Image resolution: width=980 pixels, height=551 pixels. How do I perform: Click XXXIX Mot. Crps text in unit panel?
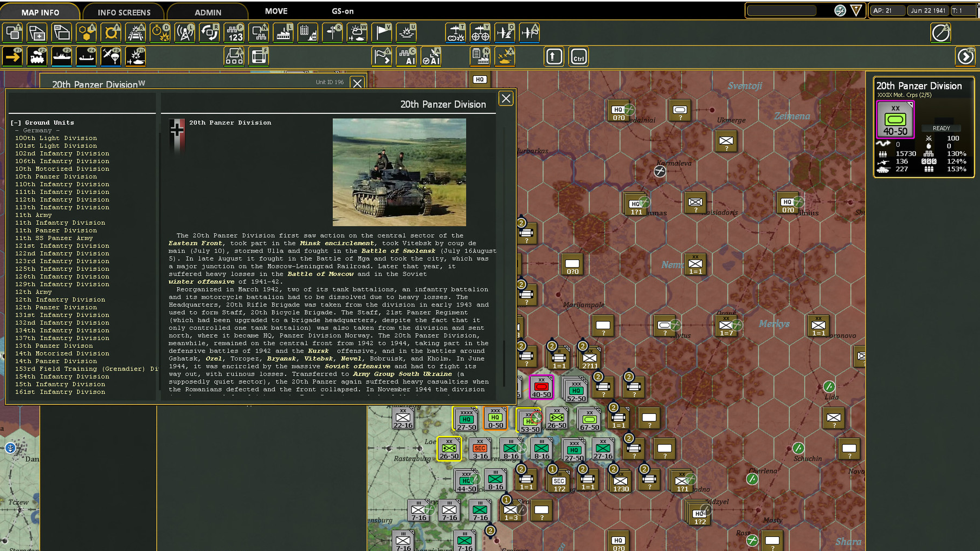tap(904, 95)
